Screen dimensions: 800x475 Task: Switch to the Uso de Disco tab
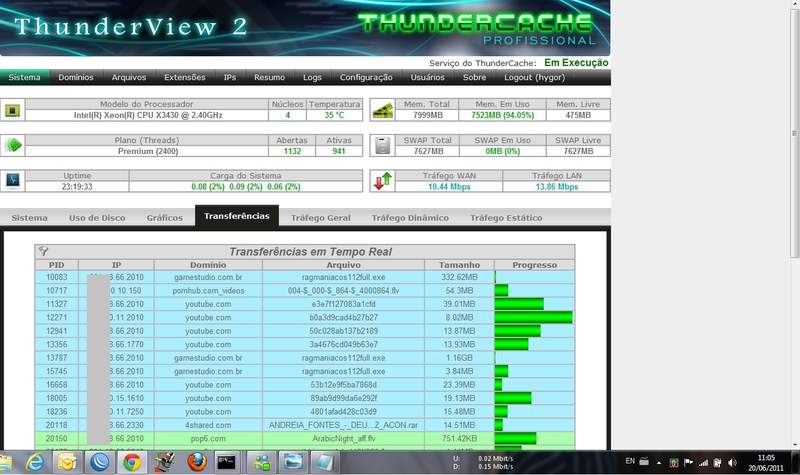point(97,218)
